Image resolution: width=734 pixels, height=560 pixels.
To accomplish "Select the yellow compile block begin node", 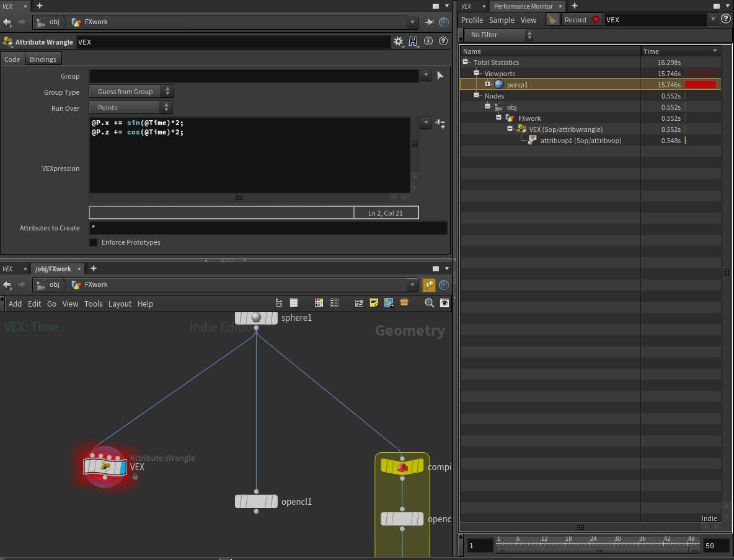I will (402, 466).
